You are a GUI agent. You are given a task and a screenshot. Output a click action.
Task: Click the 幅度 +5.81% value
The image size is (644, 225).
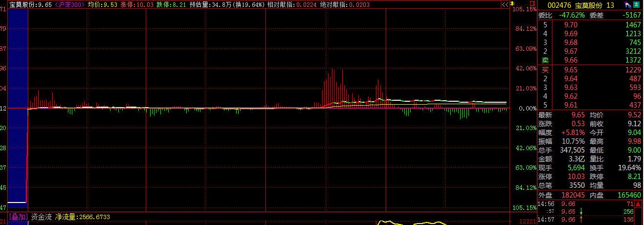pyautogui.click(x=573, y=132)
